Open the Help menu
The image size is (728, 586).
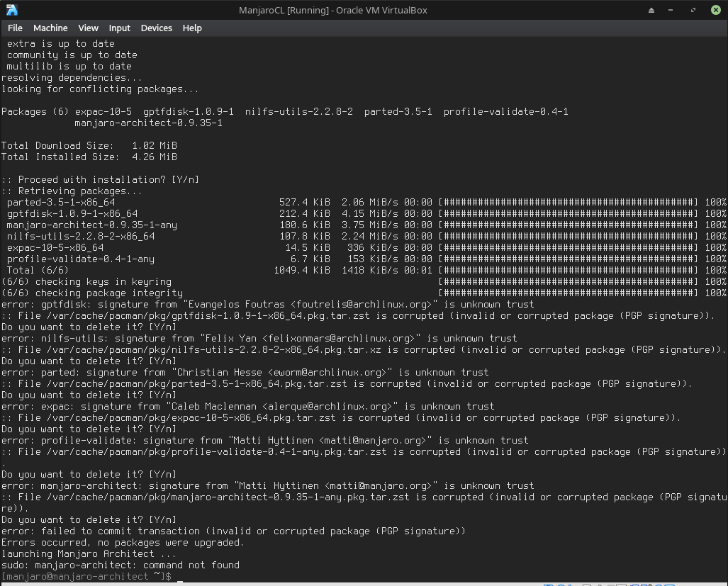coord(192,28)
